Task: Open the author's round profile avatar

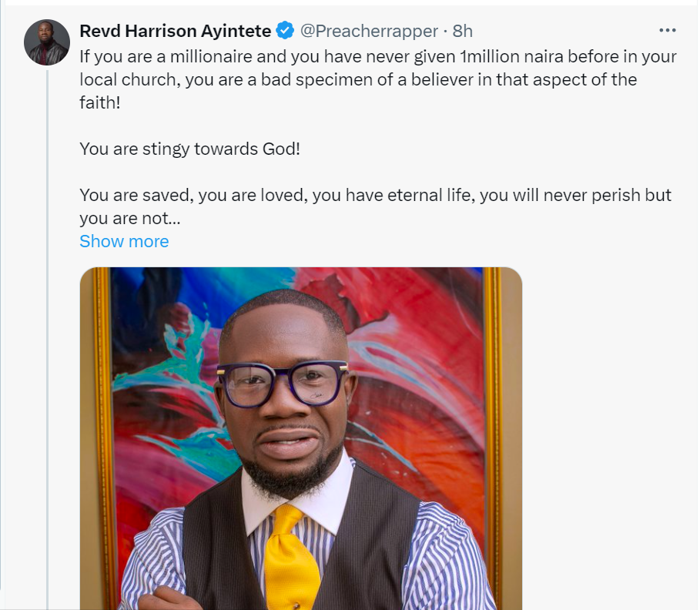Action: click(x=47, y=42)
